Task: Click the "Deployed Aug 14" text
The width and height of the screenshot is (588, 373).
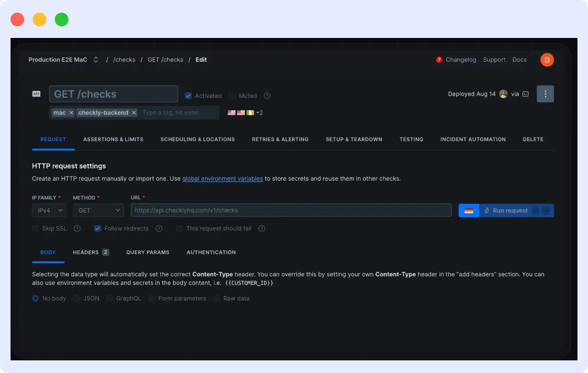Action: (x=472, y=94)
